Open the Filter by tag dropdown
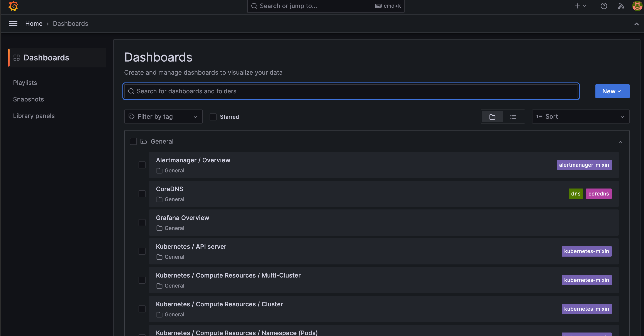Image resolution: width=644 pixels, height=336 pixels. tap(163, 117)
